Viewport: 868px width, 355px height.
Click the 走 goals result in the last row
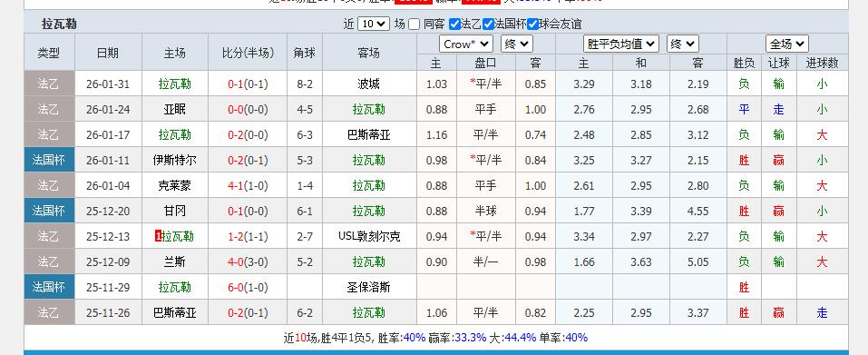pos(822,313)
